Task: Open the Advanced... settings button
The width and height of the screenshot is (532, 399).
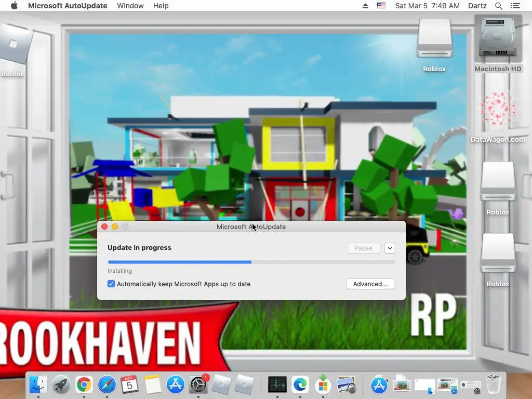Action: 370,284
